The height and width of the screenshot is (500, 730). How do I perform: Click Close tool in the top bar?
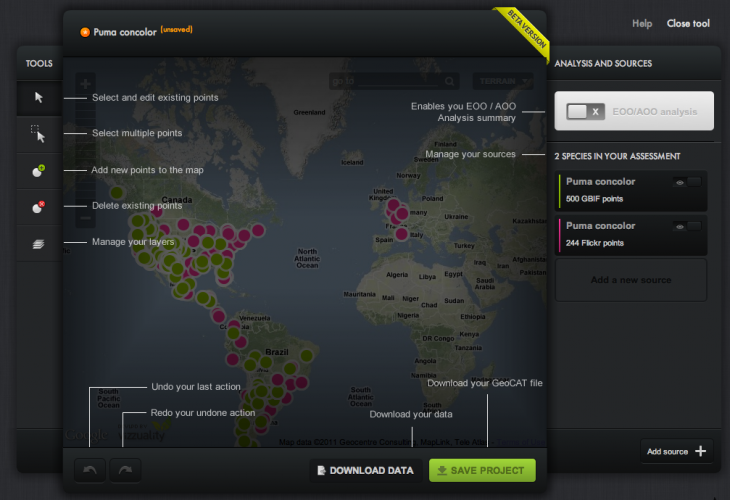point(688,23)
